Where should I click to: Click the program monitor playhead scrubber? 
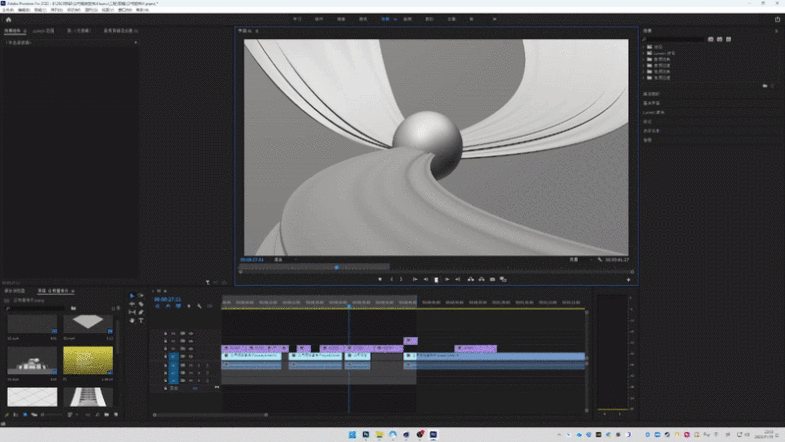(336, 268)
